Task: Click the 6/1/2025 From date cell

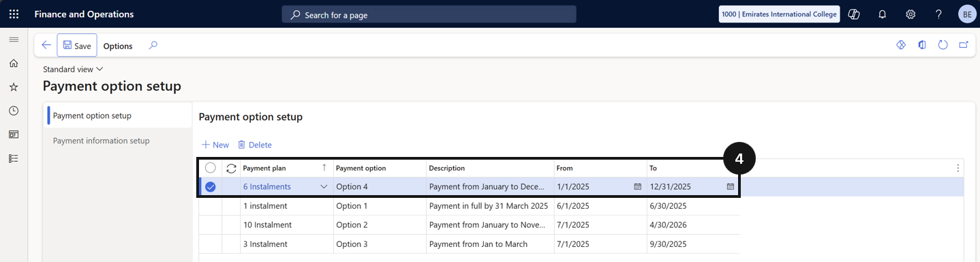Action: (600, 206)
